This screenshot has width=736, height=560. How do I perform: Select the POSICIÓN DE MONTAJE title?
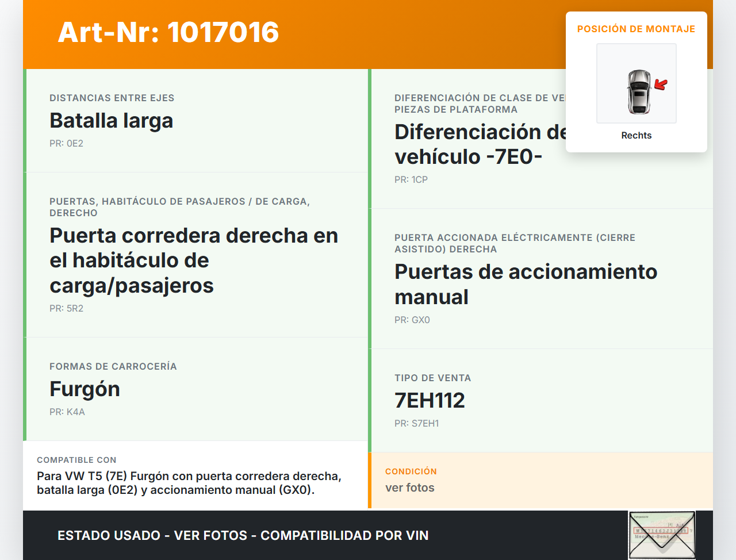[x=636, y=29]
